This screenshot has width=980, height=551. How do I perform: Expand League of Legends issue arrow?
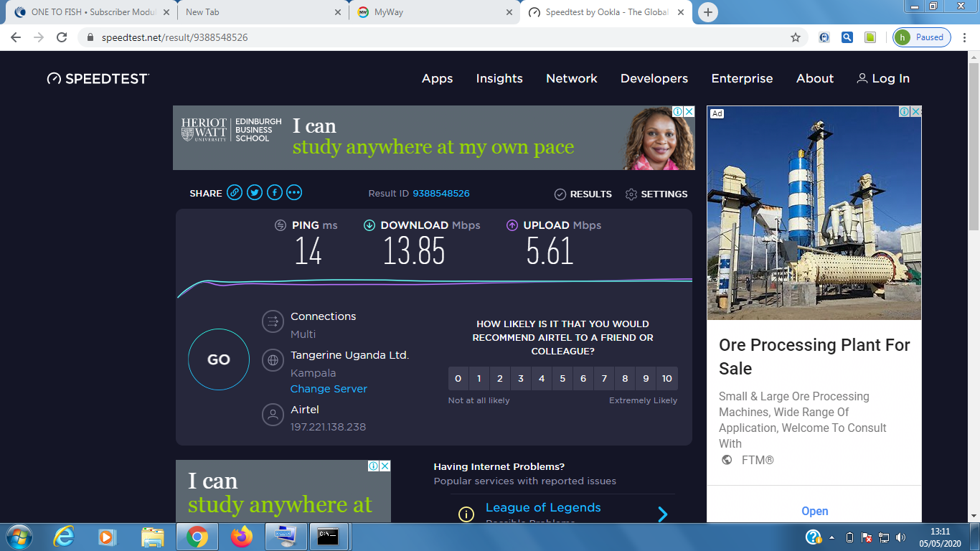[662, 514]
